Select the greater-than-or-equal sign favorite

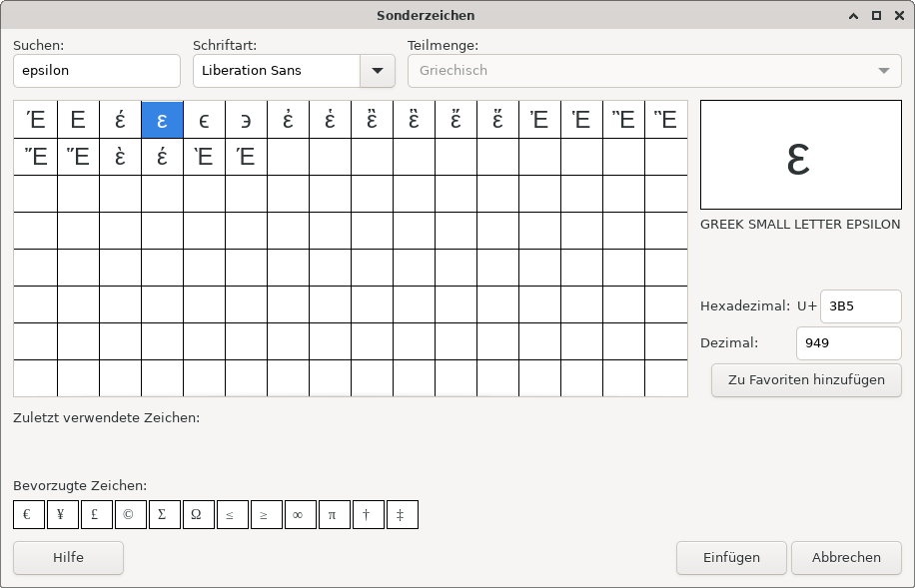(267, 514)
